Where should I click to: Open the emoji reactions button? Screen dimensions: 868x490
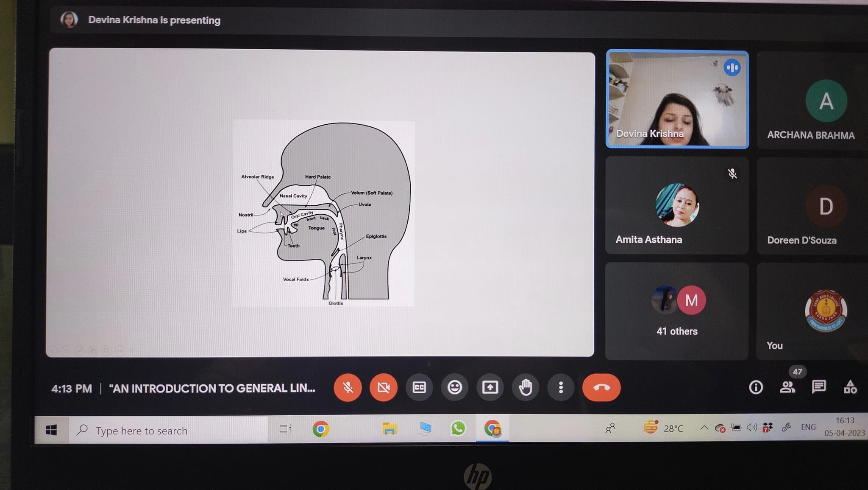(454, 387)
